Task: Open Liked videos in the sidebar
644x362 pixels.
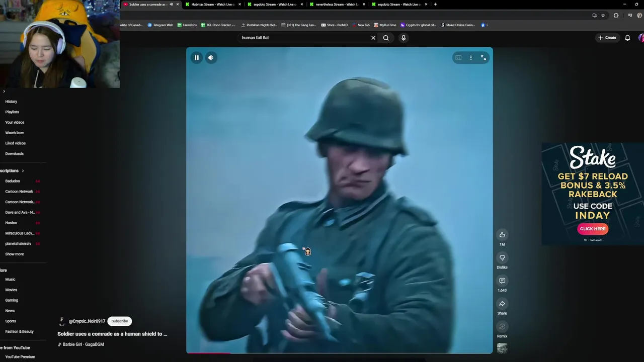Action: (x=15, y=143)
